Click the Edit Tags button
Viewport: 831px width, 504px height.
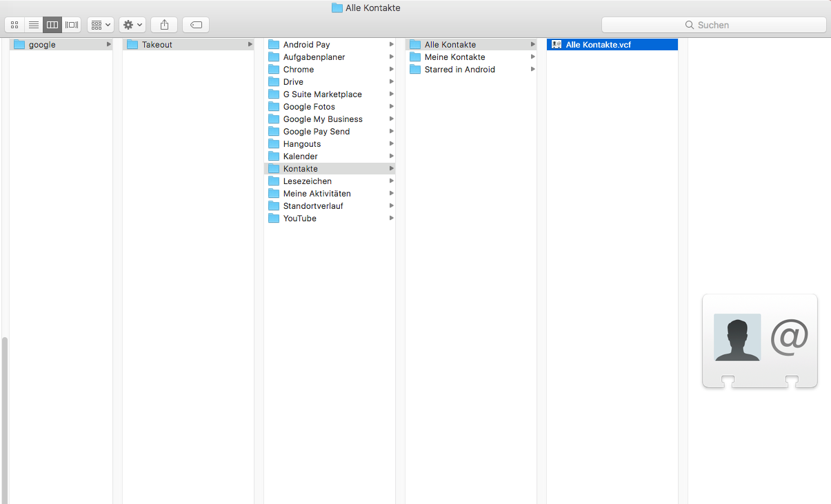(x=196, y=25)
